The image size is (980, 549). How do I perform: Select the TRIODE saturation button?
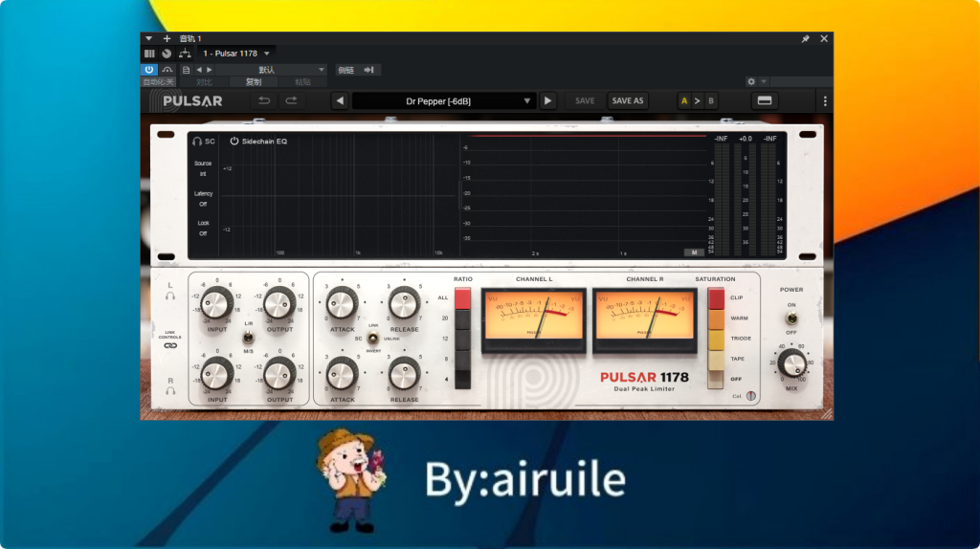[716, 340]
